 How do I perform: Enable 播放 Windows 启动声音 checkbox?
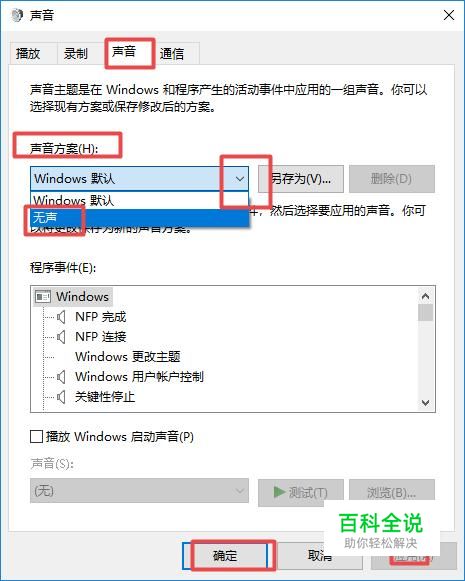click(x=36, y=436)
